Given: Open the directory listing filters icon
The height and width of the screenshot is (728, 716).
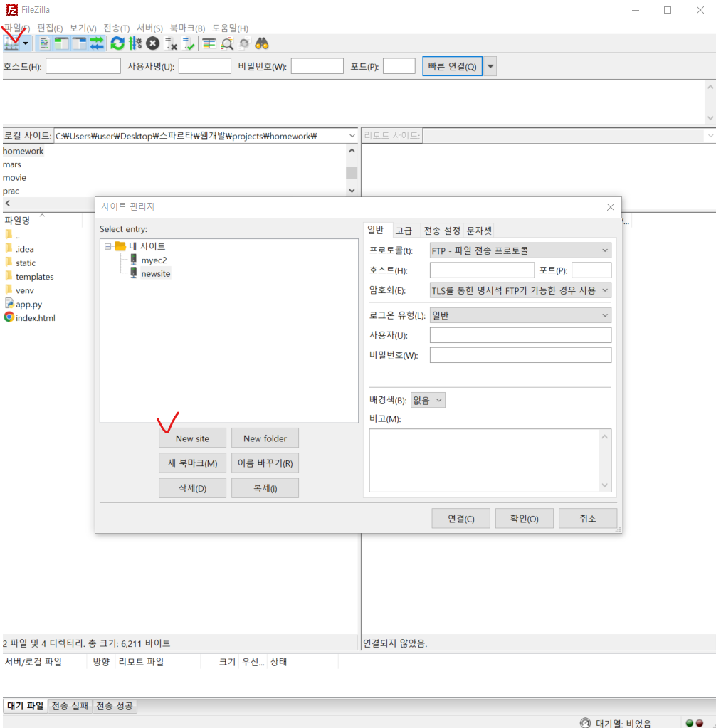Looking at the screenshot, I should (x=209, y=43).
